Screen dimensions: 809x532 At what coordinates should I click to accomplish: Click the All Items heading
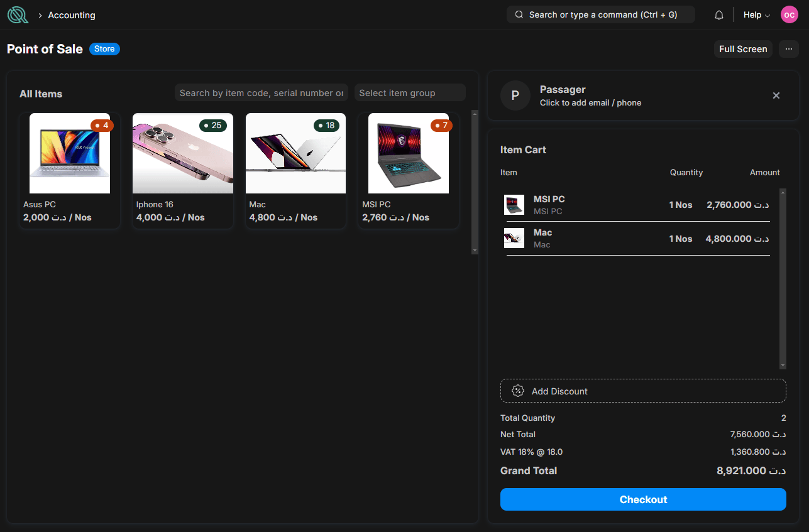coord(41,94)
